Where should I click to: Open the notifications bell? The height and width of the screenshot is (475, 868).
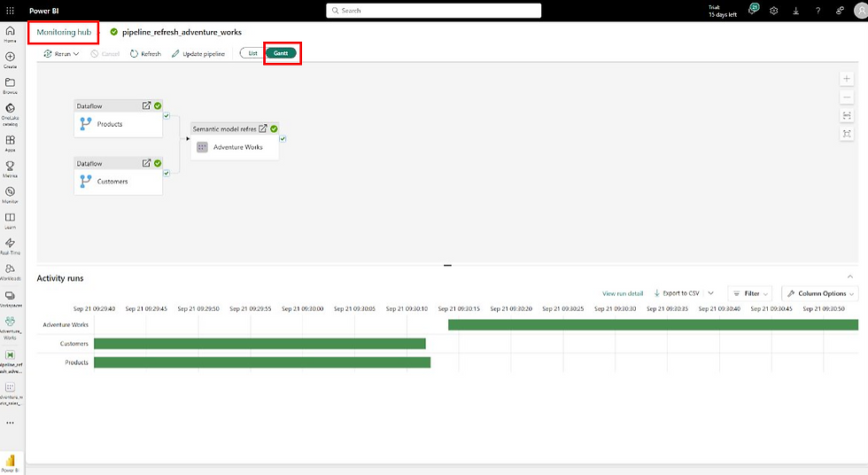coord(752,10)
